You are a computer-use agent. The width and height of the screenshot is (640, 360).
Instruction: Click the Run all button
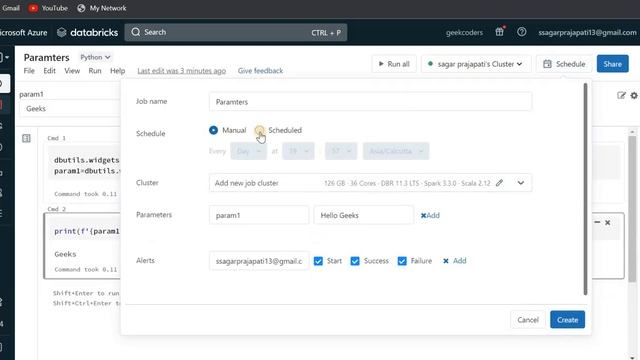point(394,64)
